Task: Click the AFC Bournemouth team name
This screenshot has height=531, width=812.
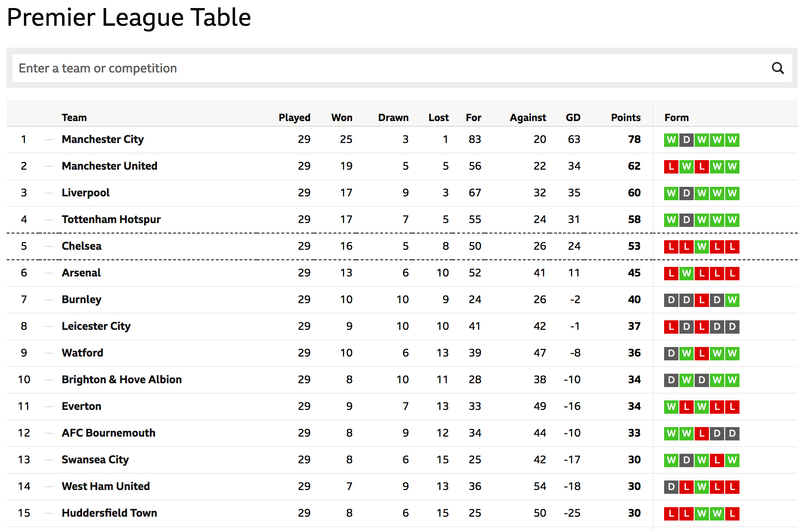Action: [x=108, y=433]
